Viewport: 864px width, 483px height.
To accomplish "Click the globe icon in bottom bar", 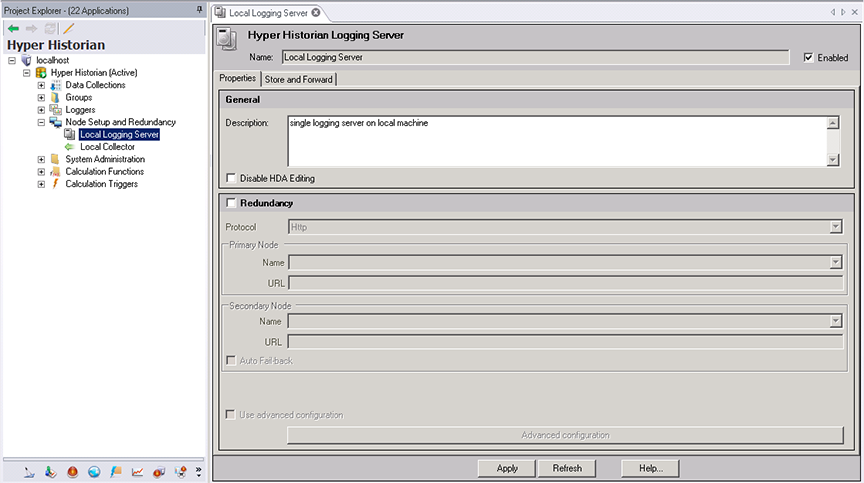I will pyautogui.click(x=94, y=471).
